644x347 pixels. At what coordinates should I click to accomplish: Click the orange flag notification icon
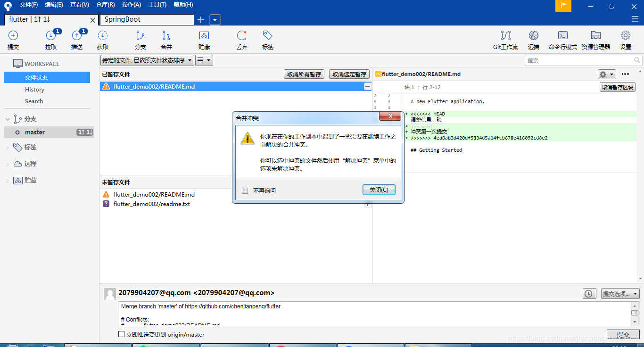(563, 6)
